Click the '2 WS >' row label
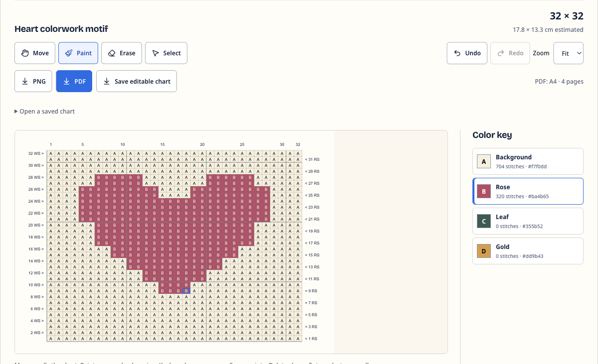The width and height of the screenshot is (598, 364). coord(37,333)
